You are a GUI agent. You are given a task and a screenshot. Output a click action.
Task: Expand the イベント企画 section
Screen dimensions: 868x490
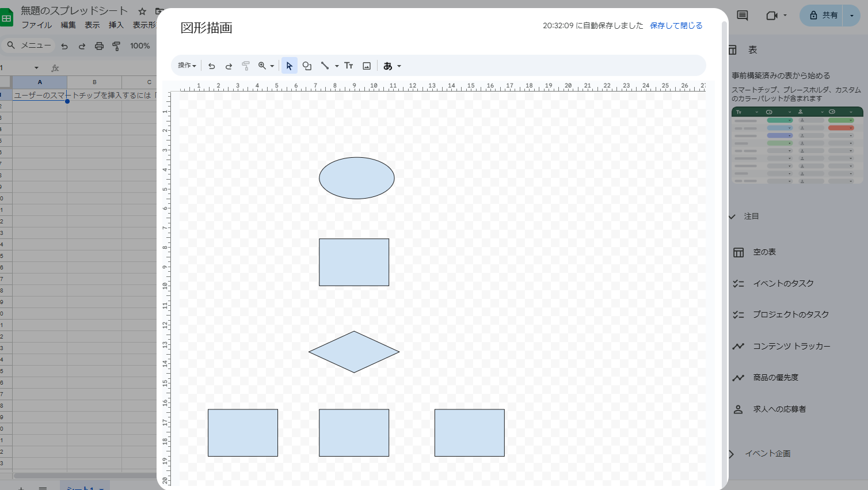point(732,454)
